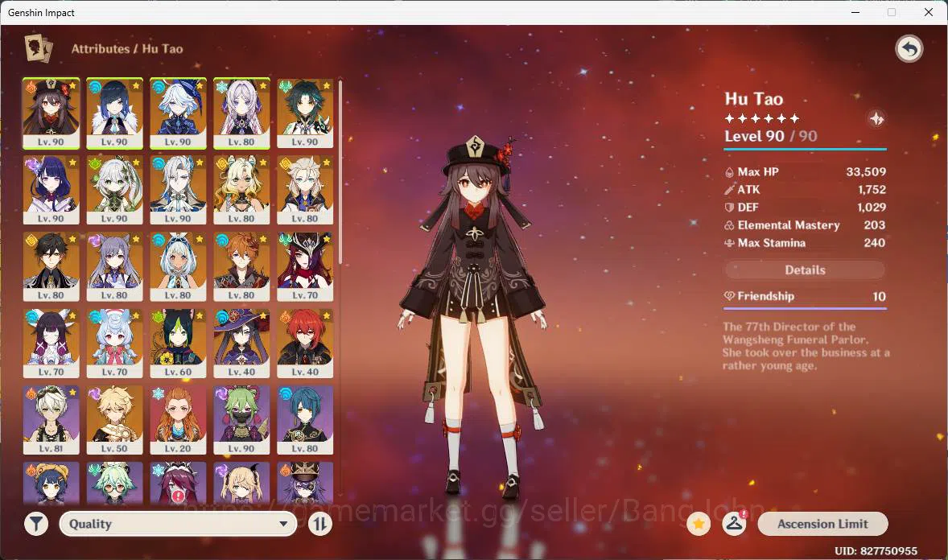Screen dimensions: 948x560
Task: Click the Ascension Limit button
Action: (x=822, y=524)
